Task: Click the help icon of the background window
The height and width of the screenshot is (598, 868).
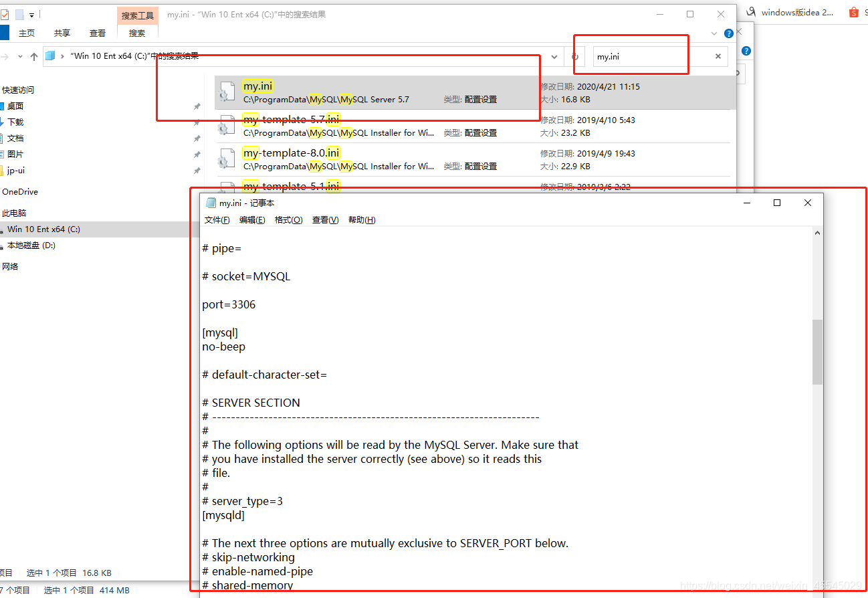Action: click(746, 51)
